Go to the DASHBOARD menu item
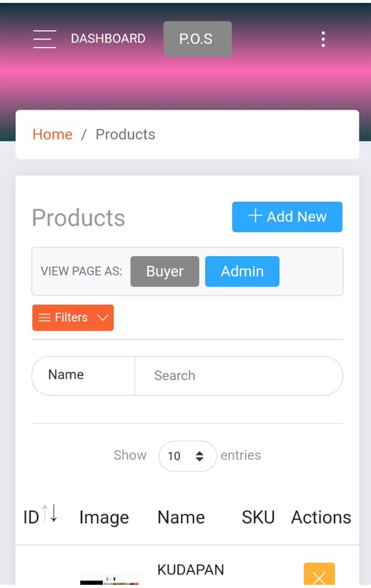Screen dimensions: 371x588 click(x=108, y=39)
